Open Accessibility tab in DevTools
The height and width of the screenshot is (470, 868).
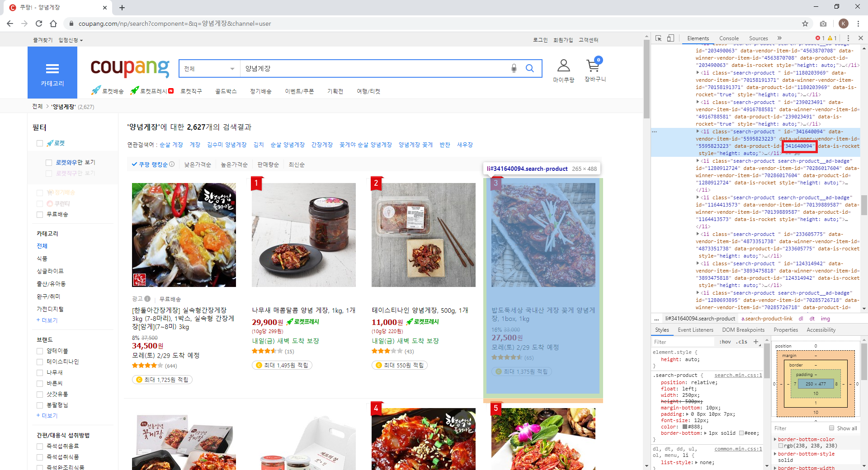pyautogui.click(x=821, y=330)
